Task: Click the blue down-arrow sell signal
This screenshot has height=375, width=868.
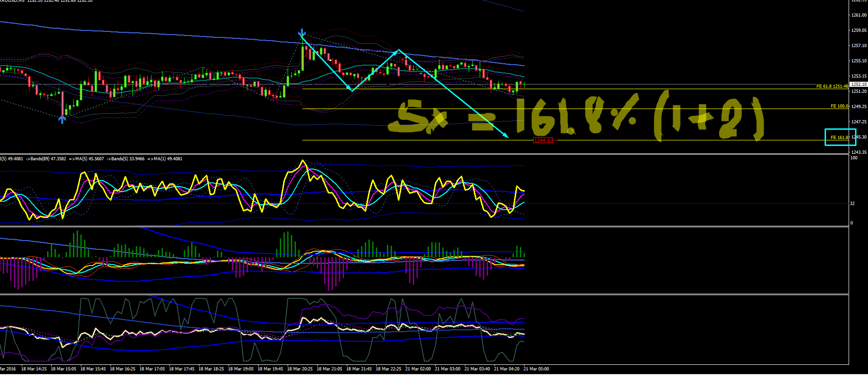Action: coord(302,32)
